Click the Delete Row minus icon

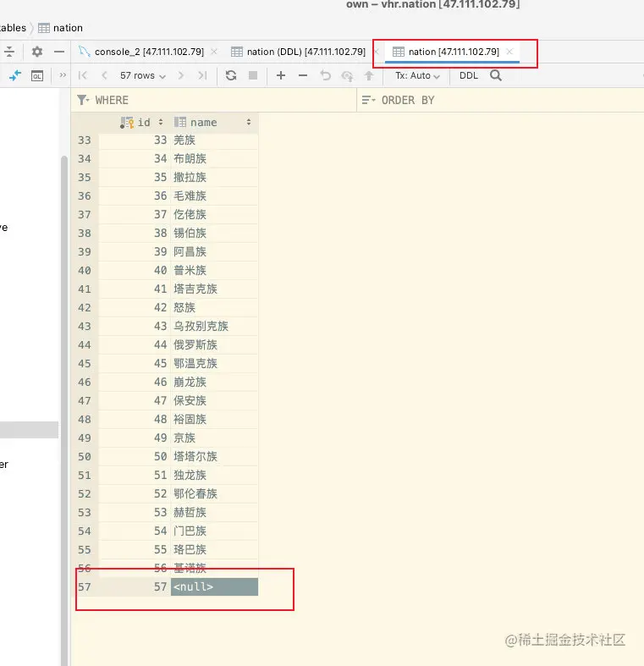pyautogui.click(x=303, y=75)
